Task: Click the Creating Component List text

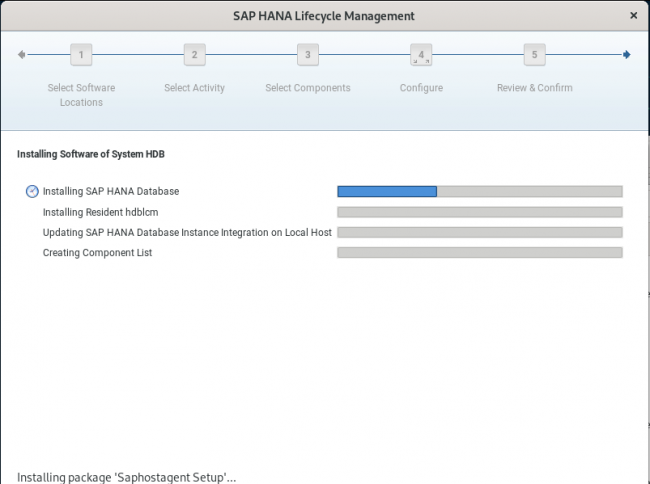Action: (x=97, y=253)
